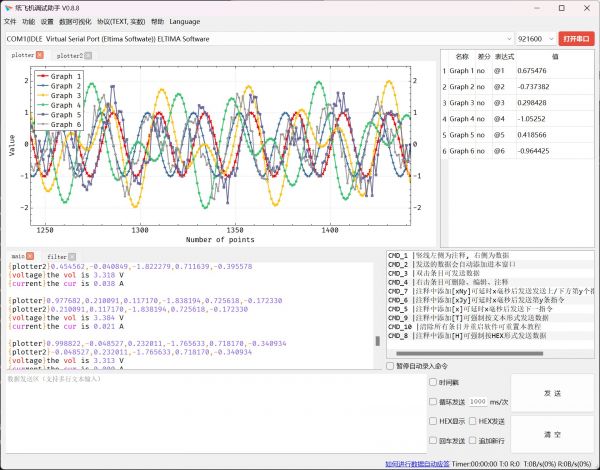The image size is (600, 470).
Task: Close the filter tab with its gray X
Action: point(72,256)
